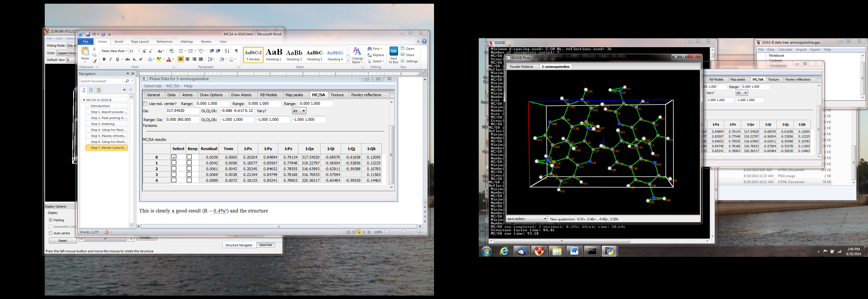Viewport: 868px width, 299px height.
Task: Click Find in Editing group
Action: pos(375,48)
